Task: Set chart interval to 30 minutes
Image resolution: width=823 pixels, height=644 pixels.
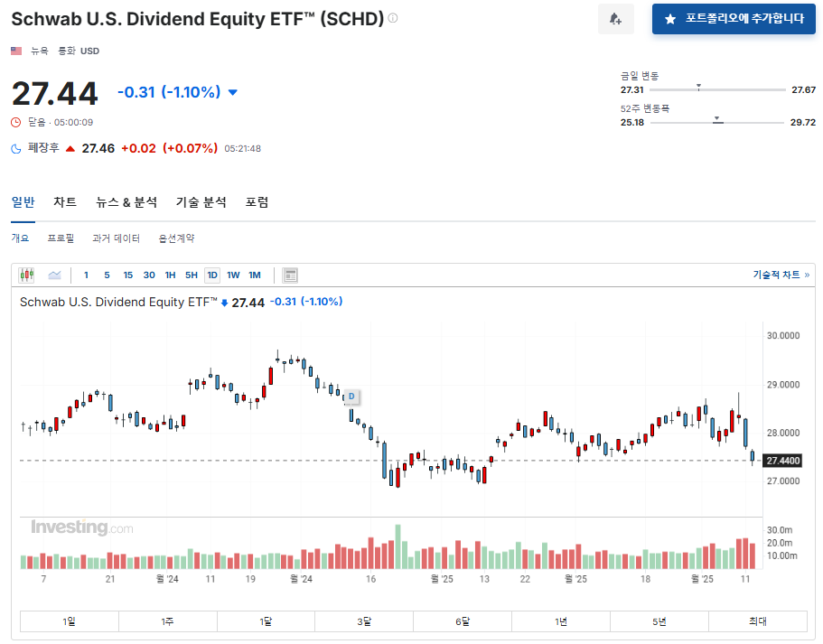Action: [x=149, y=275]
